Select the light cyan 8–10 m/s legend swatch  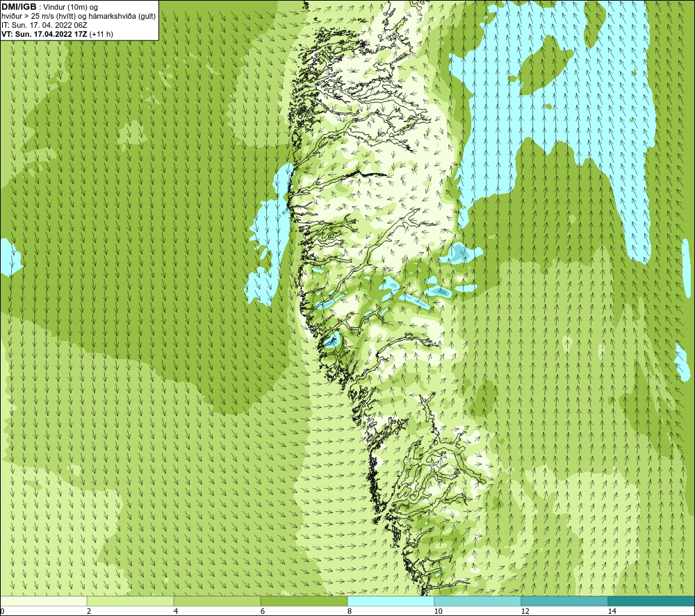[391, 601]
